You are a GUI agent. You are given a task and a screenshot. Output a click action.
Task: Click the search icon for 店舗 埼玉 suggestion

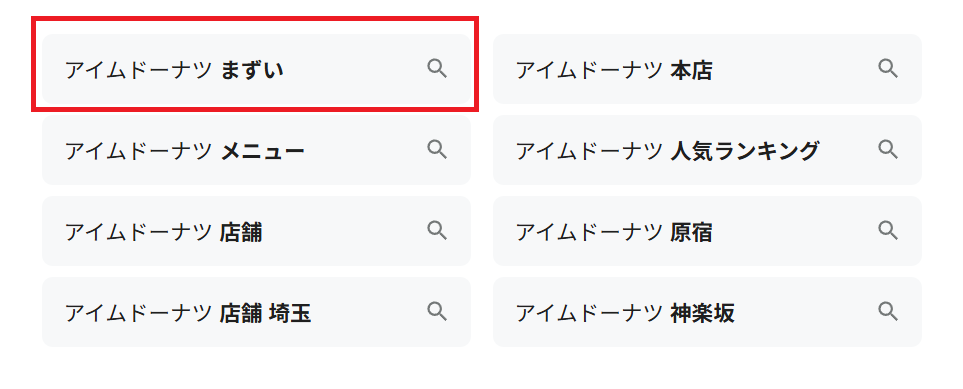click(437, 312)
